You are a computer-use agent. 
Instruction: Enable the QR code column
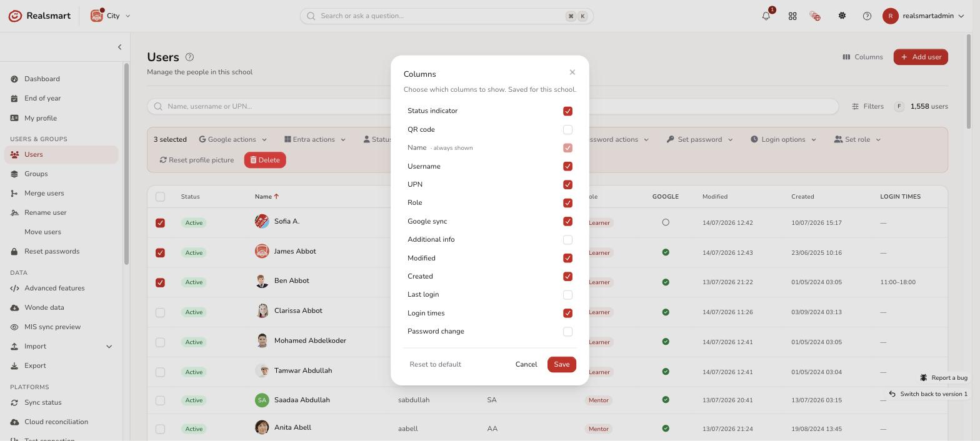(x=567, y=130)
